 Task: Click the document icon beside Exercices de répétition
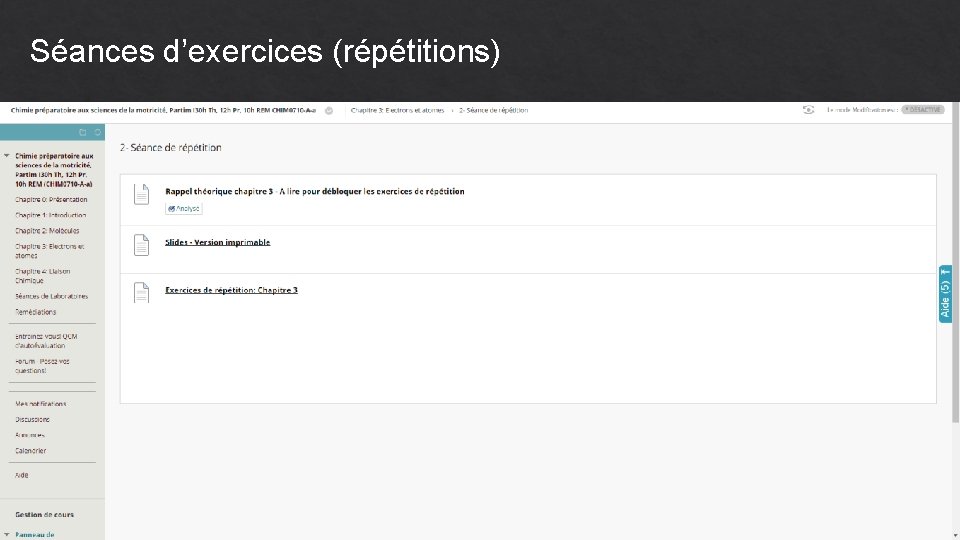click(x=142, y=291)
